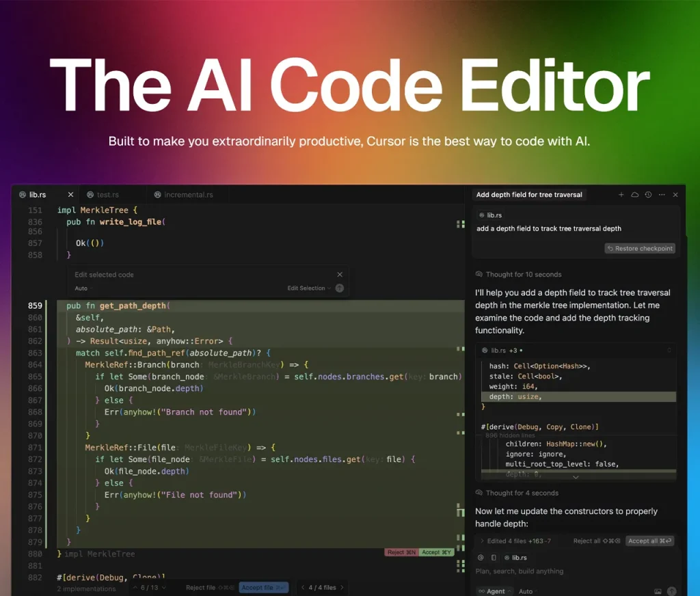Expand Thought for 4 seconds
This screenshot has height=596, width=700.
pyautogui.click(x=522, y=493)
